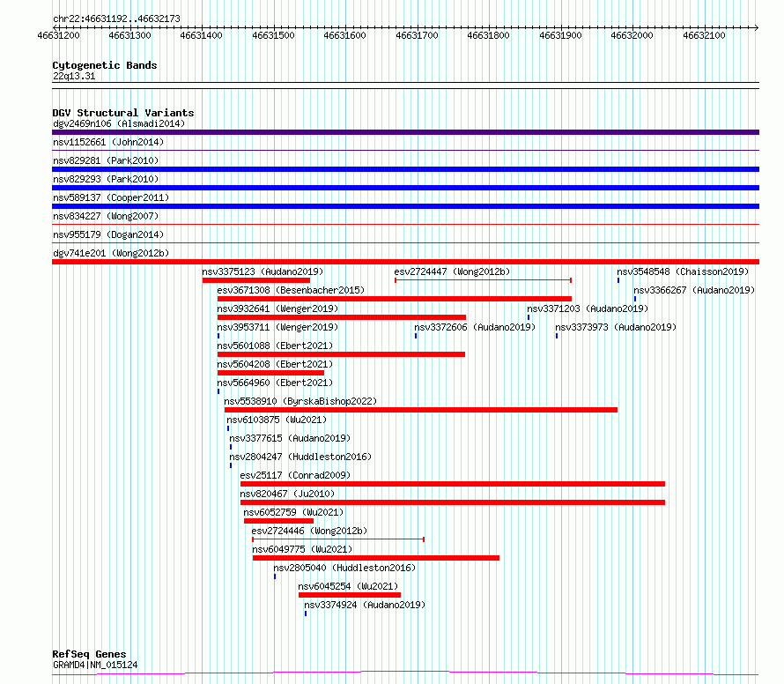Click the red bar under esv3671308
The image size is (784, 684).
click(x=395, y=299)
